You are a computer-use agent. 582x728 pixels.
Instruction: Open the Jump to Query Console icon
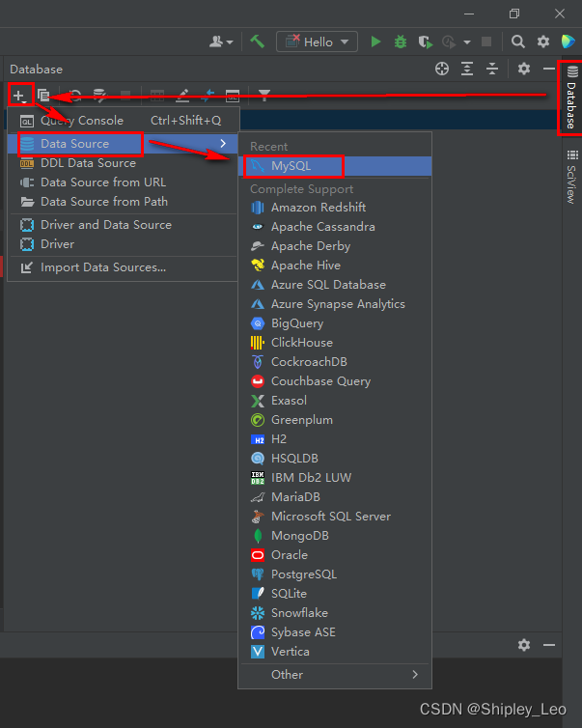tap(233, 96)
